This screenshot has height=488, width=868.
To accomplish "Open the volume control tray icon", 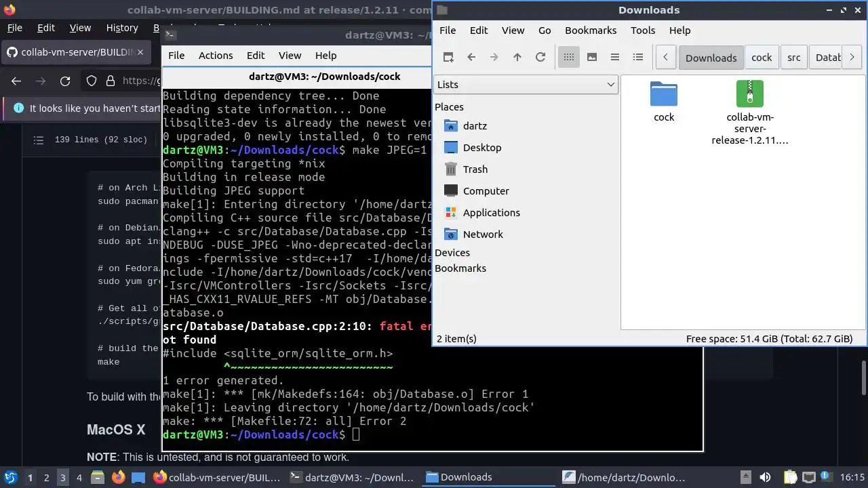I will coord(765,477).
